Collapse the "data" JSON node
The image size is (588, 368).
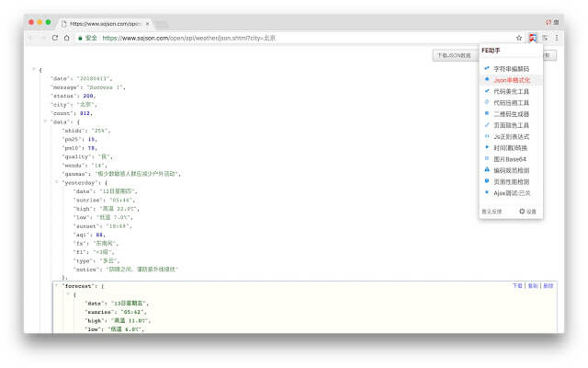tap(45, 121)
